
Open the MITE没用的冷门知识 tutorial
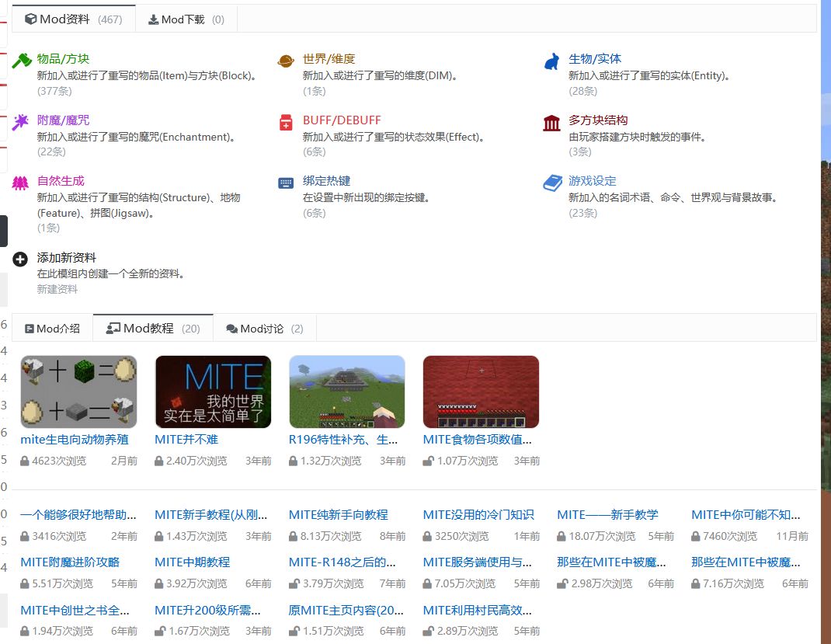pyautogui.click(x=475, y=513)
